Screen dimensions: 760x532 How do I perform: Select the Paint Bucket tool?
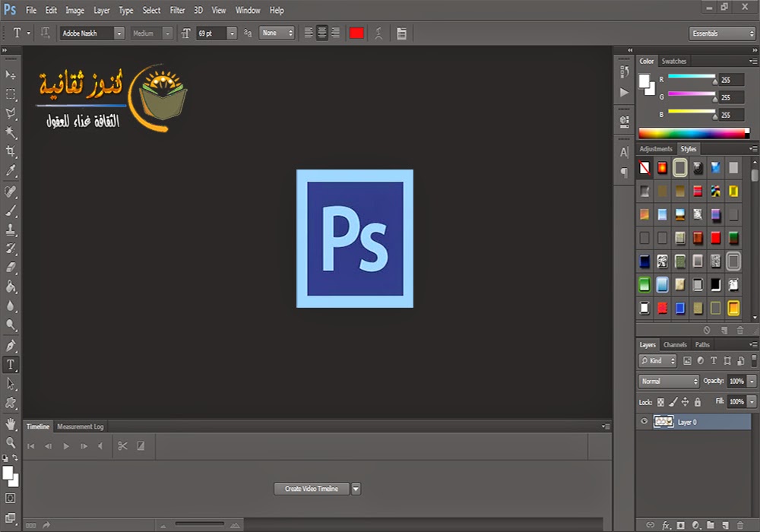pyautogui.click(x=11, y=287)
